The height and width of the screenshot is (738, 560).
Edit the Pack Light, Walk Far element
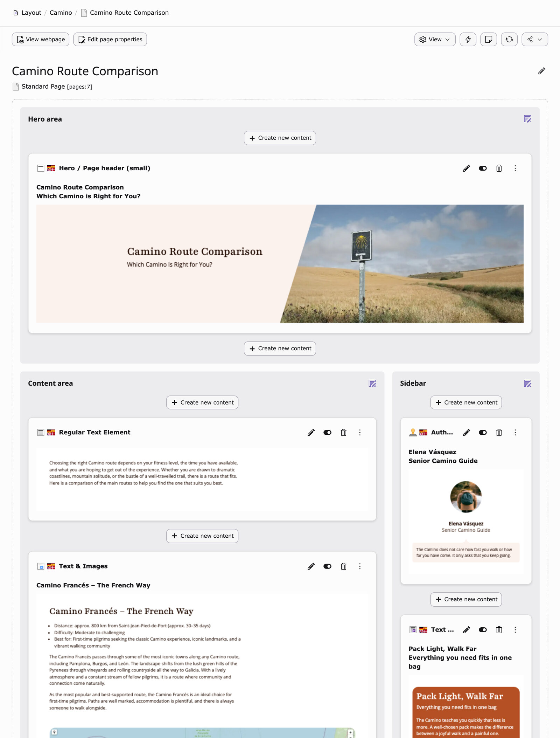coord(466,630)
